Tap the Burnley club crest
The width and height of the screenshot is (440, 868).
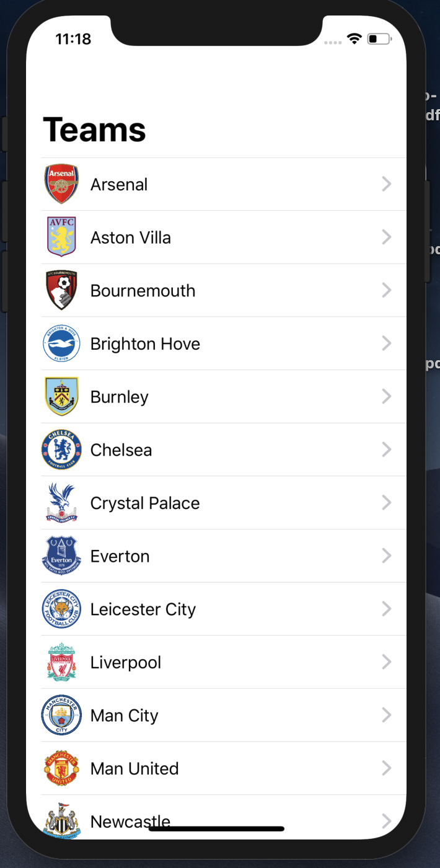[61, 396]
